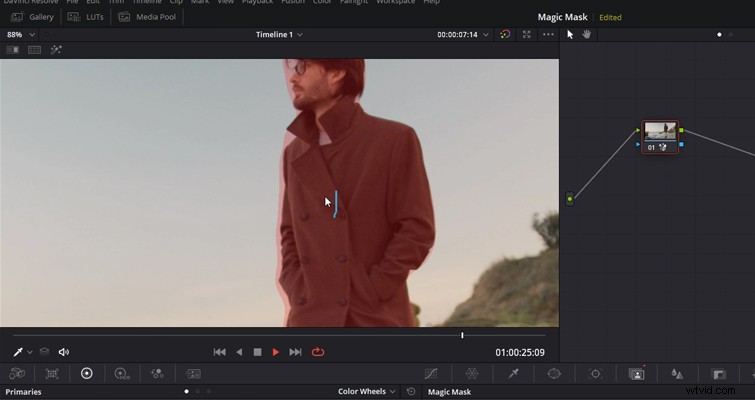The image size is (755, 400).
Task: Click the blue mask stroke on the coat
Action: point(336,204)
